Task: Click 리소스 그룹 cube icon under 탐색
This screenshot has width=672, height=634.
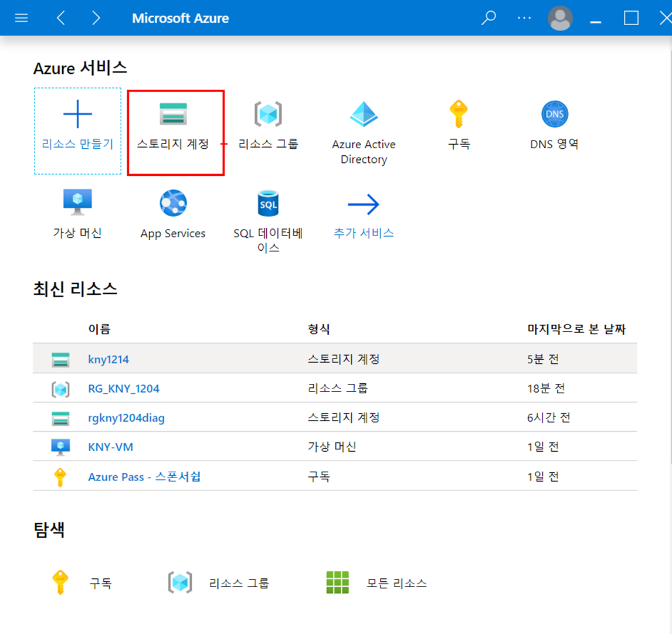Action: 180,582
